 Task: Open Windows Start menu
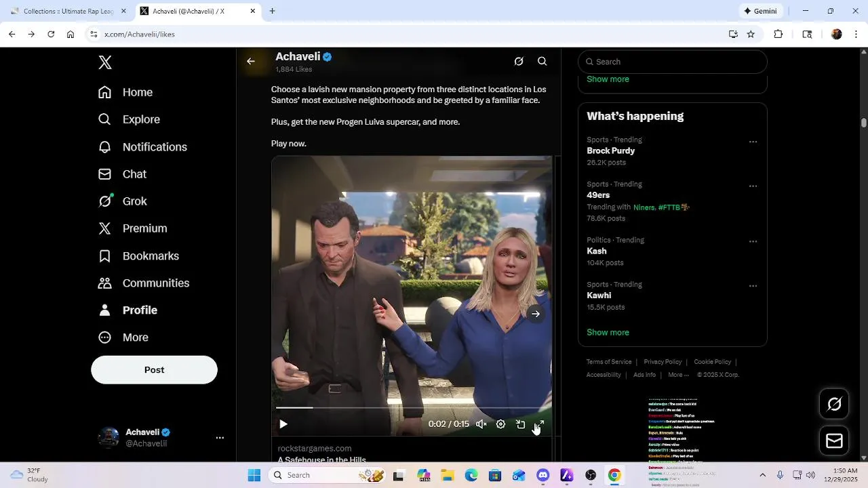tap(254, 475)
